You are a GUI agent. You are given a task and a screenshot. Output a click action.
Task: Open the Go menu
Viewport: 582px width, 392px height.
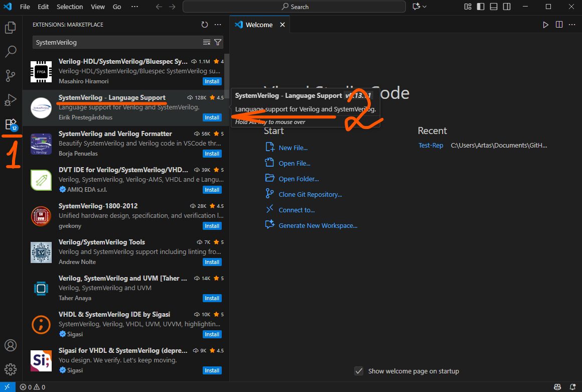(x=117, y=7)
